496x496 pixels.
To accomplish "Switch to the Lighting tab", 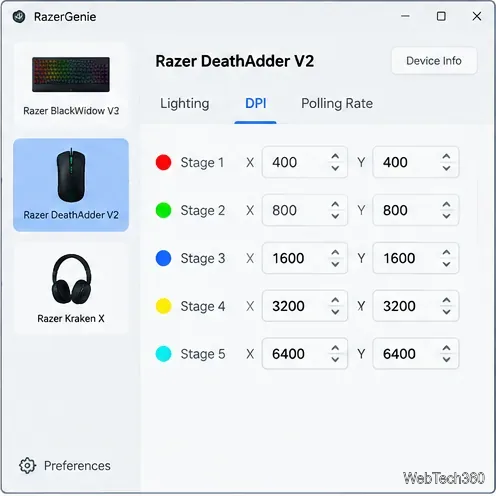I will [x=185, y=103].
